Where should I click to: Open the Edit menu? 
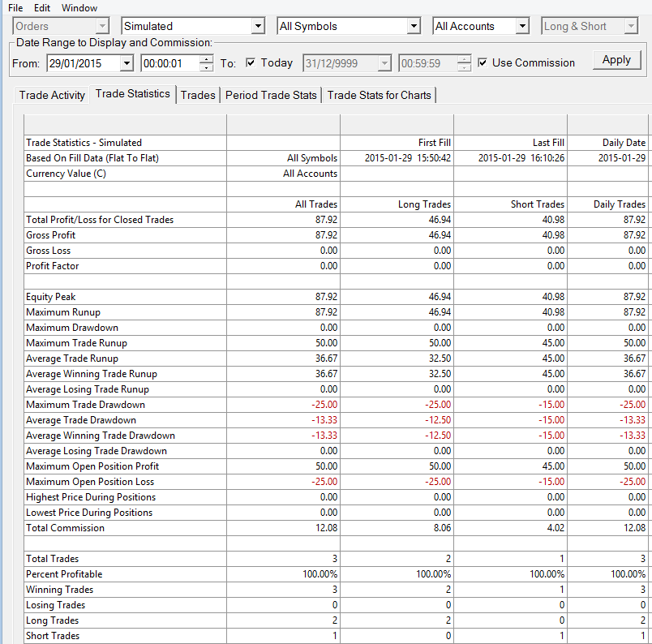[x=42, y=8]
